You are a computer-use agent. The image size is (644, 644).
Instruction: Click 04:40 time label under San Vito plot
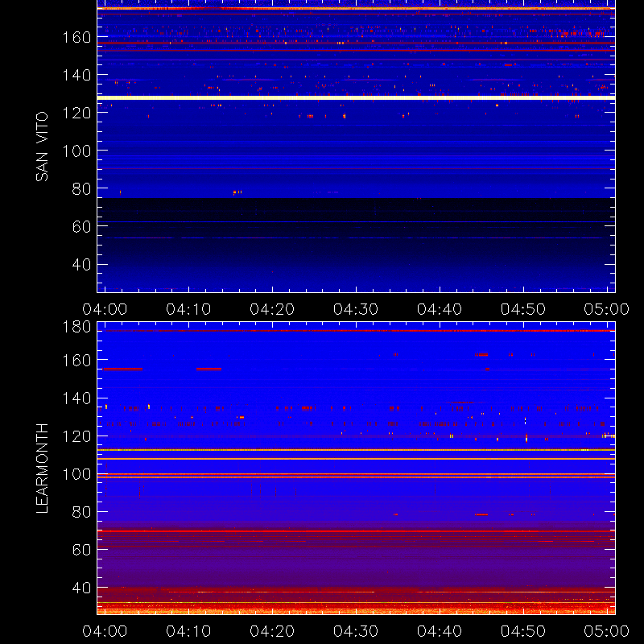440,309
